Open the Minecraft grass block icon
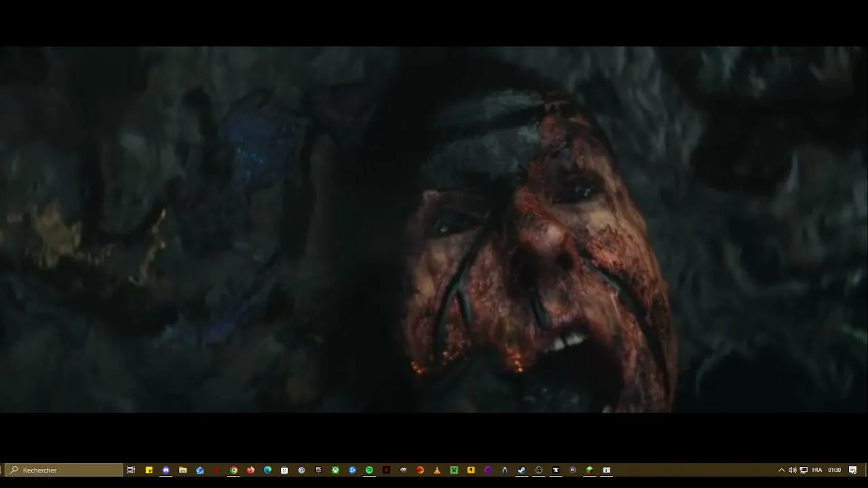Image resolution: width=868 pixels, height=488 pixels. tap(589, 470)
